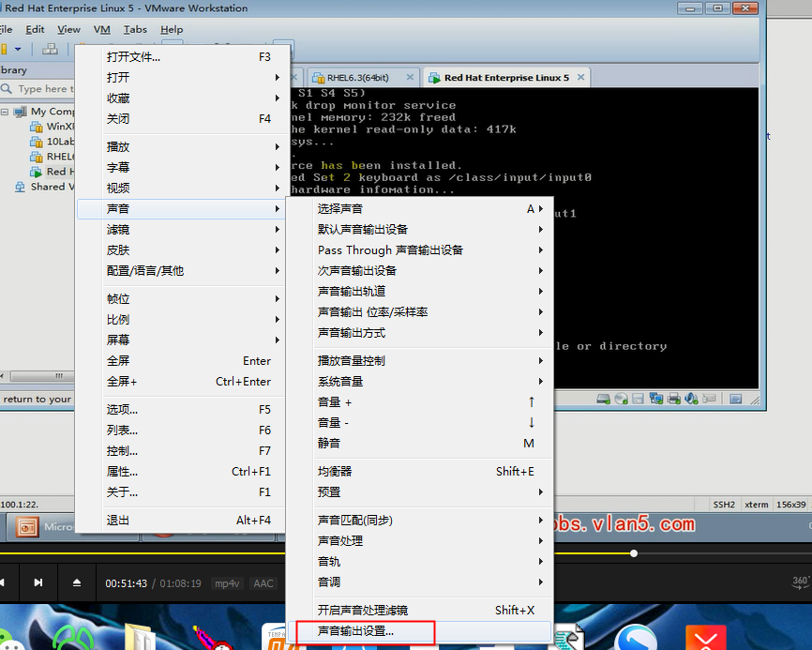Click the sound card status icon
This screenshot has height=650, width=812.
(x=690, y=399)
